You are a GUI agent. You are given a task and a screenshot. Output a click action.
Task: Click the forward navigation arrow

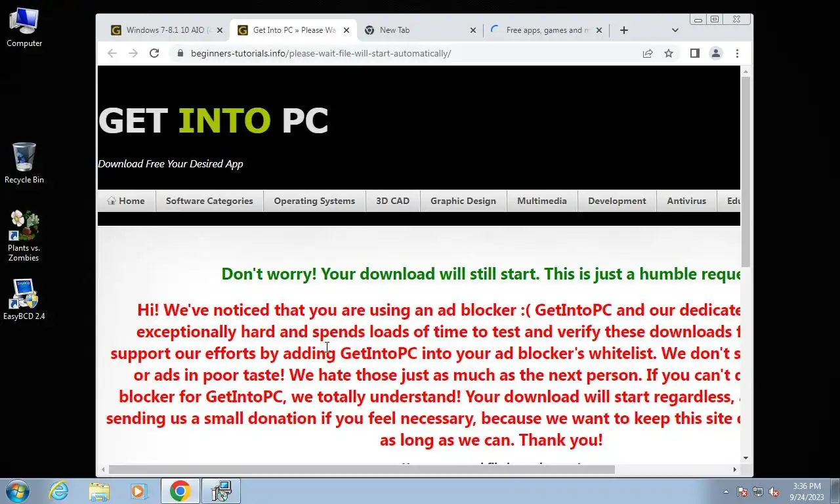pyautogui.click(x=133, y=53)
